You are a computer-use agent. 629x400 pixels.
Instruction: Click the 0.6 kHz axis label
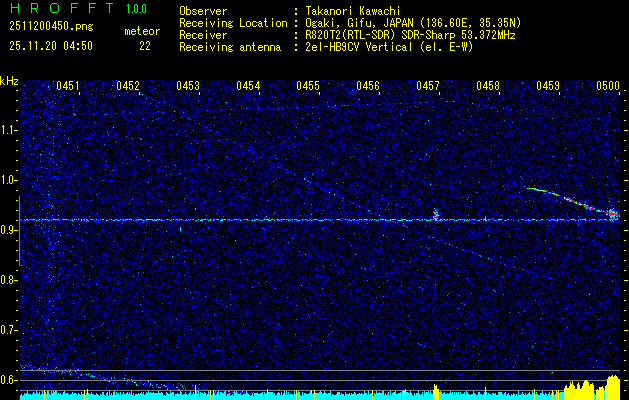tap(10, 379)
